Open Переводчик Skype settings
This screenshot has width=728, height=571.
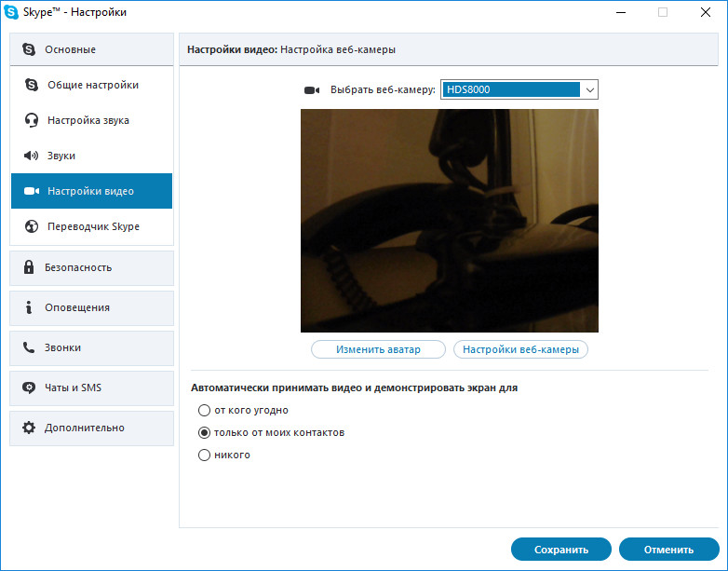[92, 226]
